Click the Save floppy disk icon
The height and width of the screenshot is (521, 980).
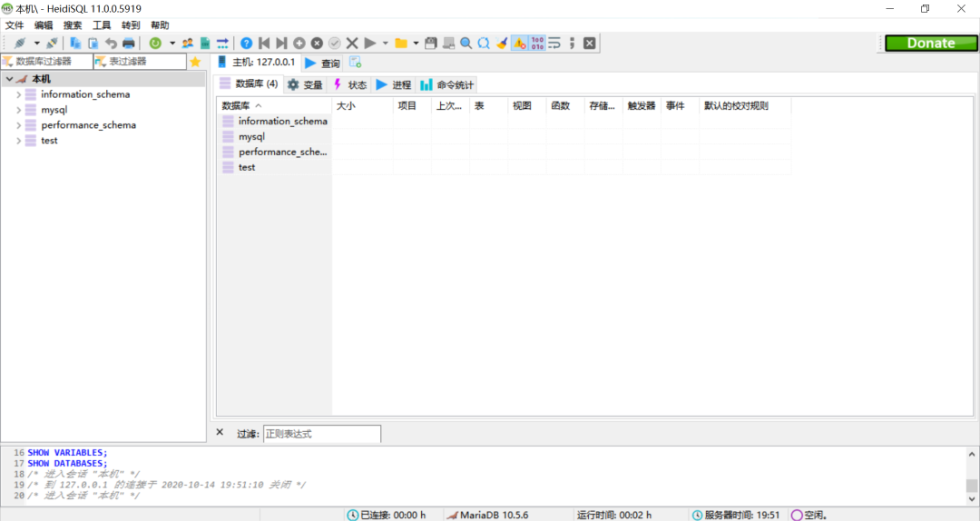coord(431,44)
